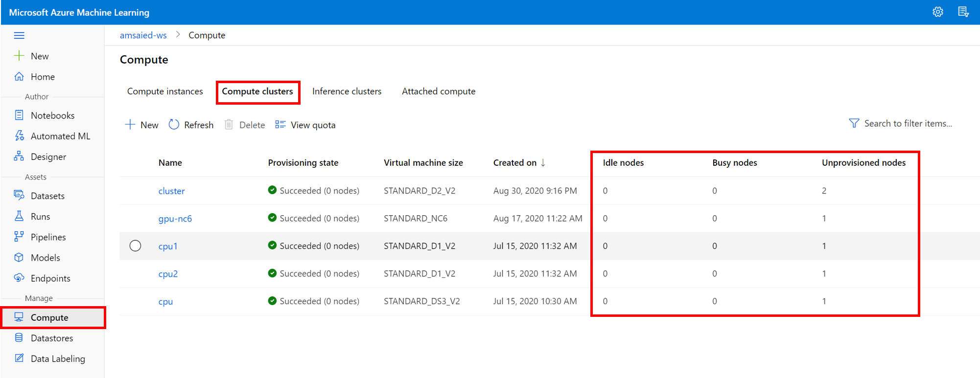This screenshot has width=980, height=378.
Task: Collapse the sidebar with hamburger menu icon
Action: tap(19, 35)
